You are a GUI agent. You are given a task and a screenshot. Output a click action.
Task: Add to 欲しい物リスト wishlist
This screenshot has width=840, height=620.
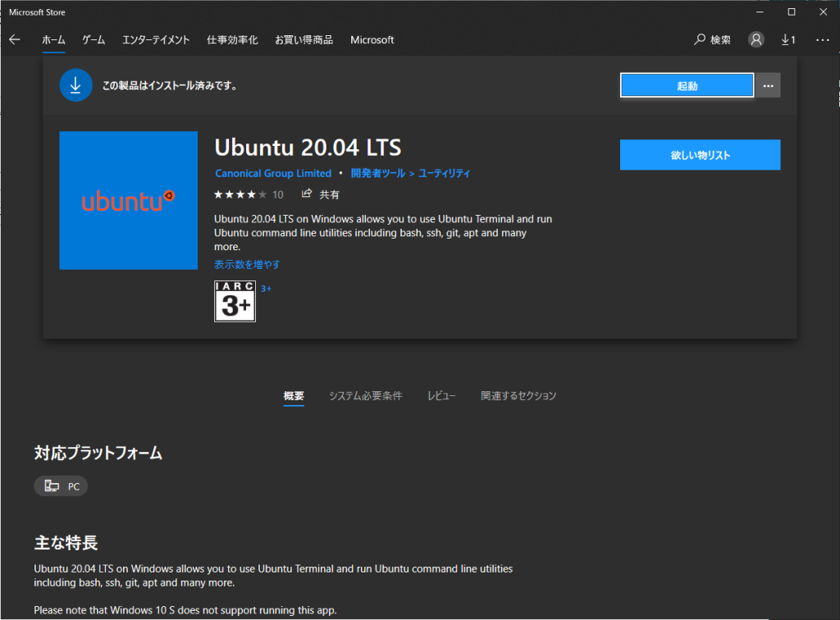pos(700,155)
